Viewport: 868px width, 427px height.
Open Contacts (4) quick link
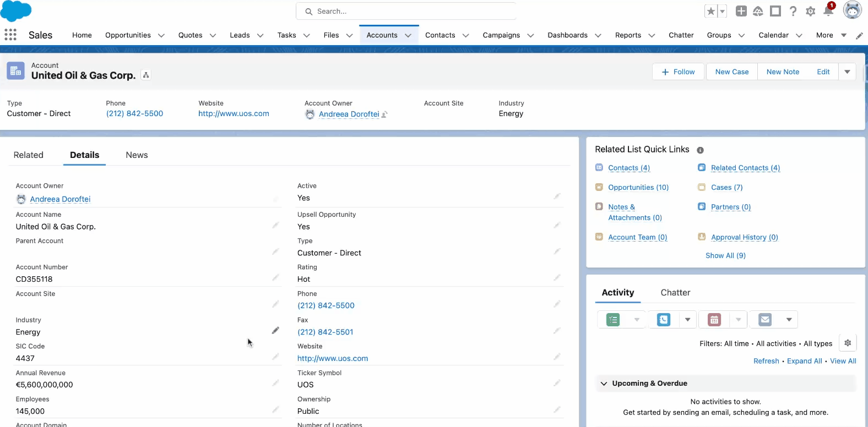(629, 168)
